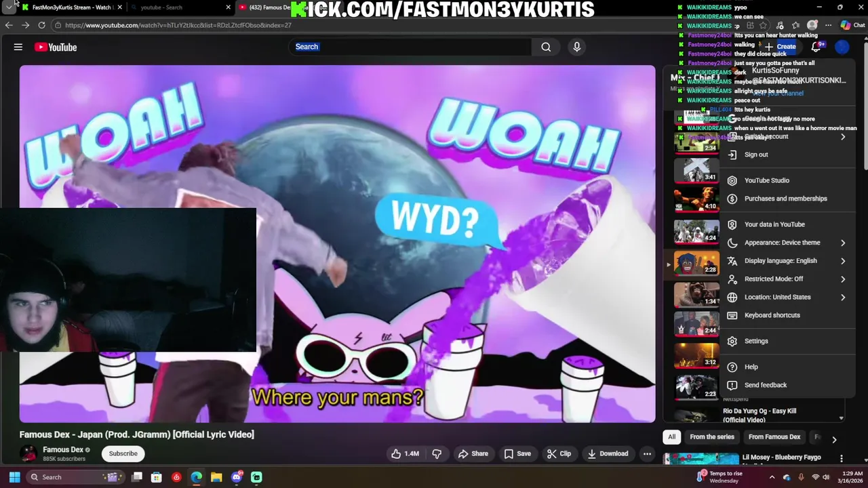The height and width of the screenshot is (488, 868).
Task: Open Settings in the account menu
Action: pyautogui.click(x=787, y=341)
